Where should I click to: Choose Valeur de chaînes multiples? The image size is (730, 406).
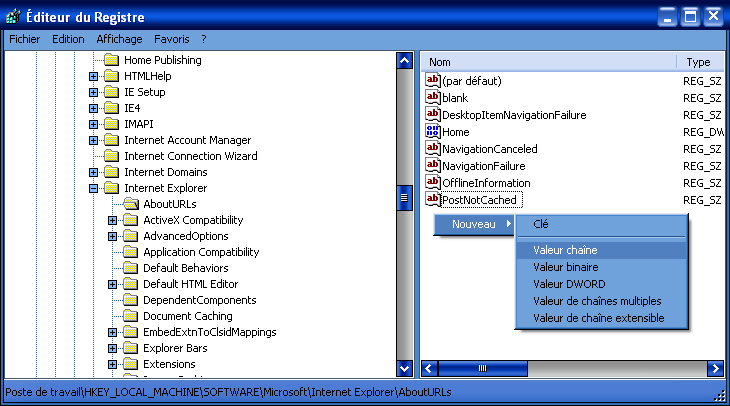click(601, 301)
